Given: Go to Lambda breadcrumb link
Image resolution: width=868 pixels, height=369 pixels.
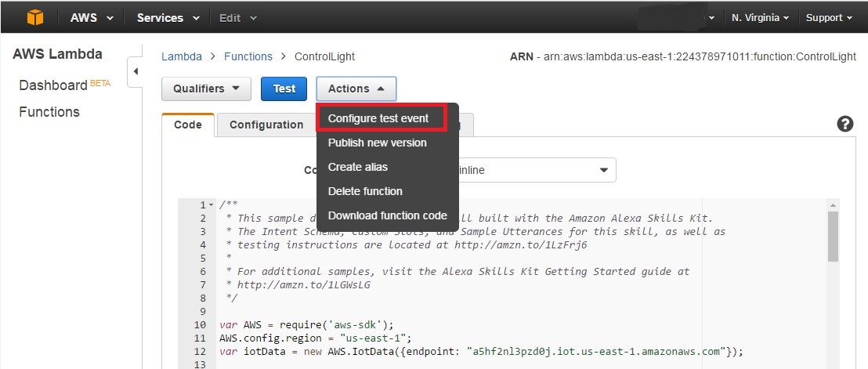Looking at the screenshot, I should pyautogui.click(x=182, y=56).
